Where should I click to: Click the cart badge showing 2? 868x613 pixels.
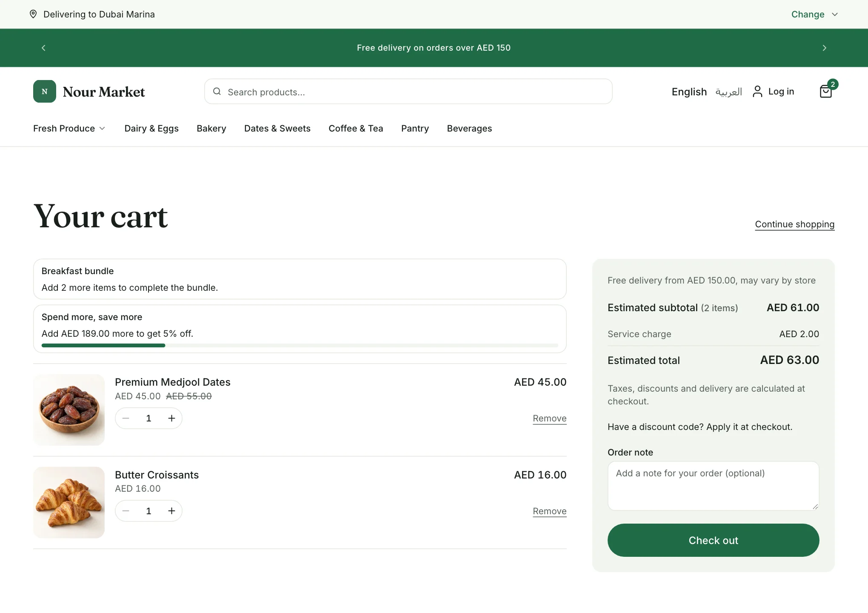(833, 84)
